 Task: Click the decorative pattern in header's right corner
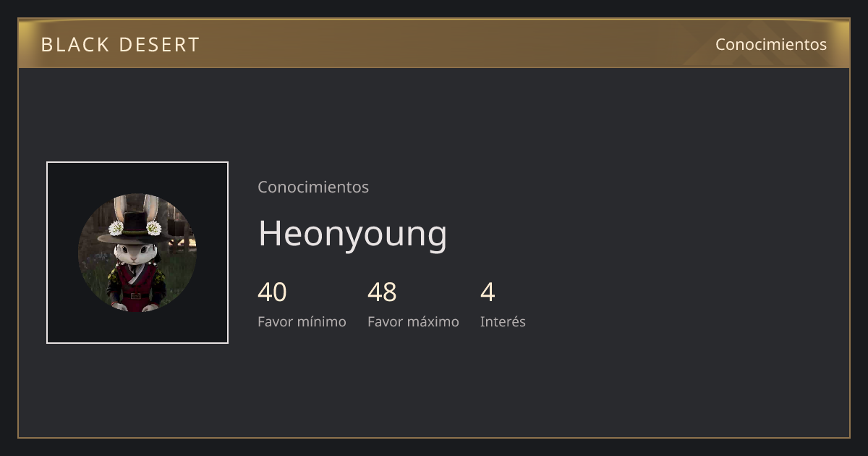point(767,45)
